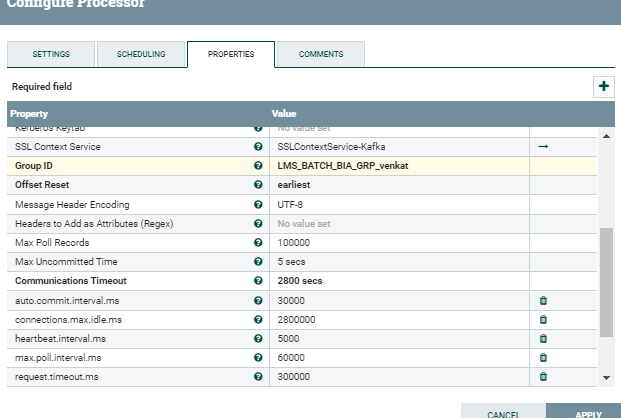Add a new property with plus icon
The image size is (621, 418).
click(604, 86)
